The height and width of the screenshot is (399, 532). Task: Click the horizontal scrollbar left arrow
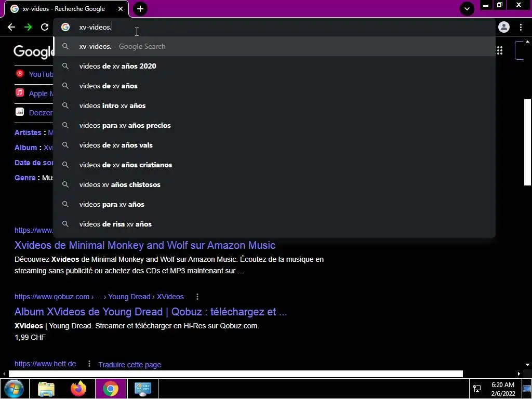pyautogui.click(x=4, y=374)
